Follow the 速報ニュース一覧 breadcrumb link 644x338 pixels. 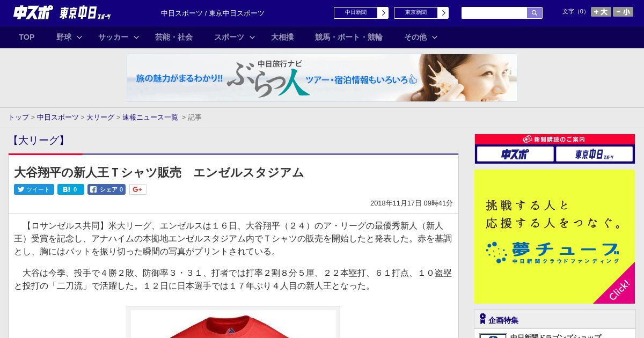point(150,117)
